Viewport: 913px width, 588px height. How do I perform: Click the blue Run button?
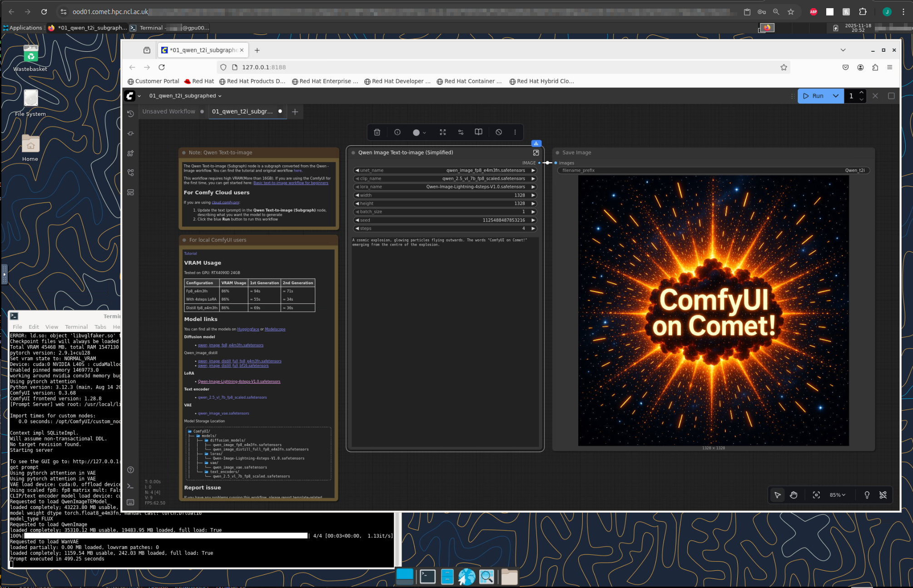813,96
